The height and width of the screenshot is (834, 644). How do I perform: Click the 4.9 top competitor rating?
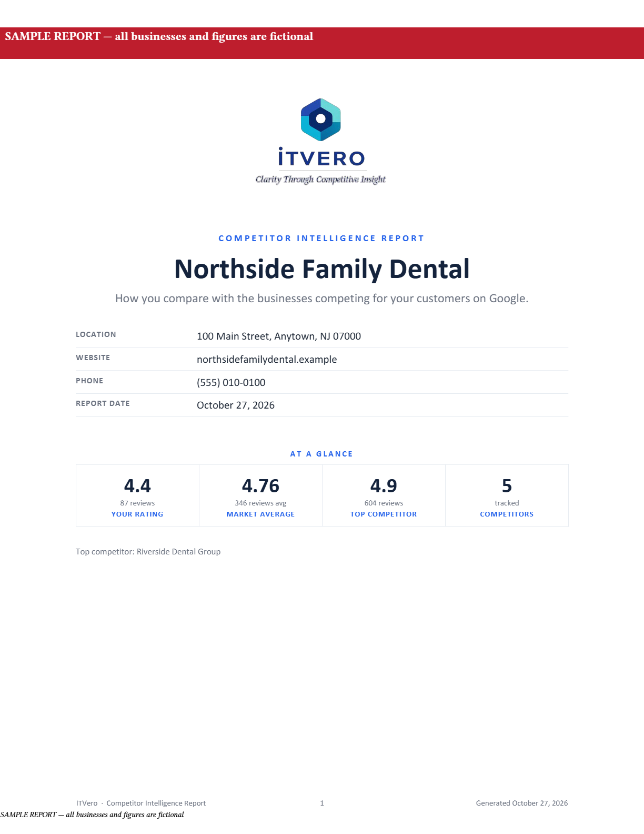coord(384,485)
